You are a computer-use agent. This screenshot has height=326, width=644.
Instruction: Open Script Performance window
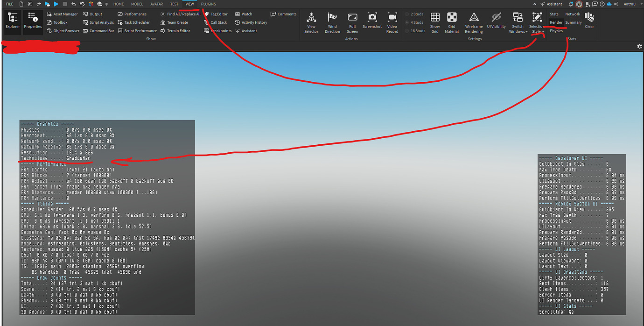137,31
